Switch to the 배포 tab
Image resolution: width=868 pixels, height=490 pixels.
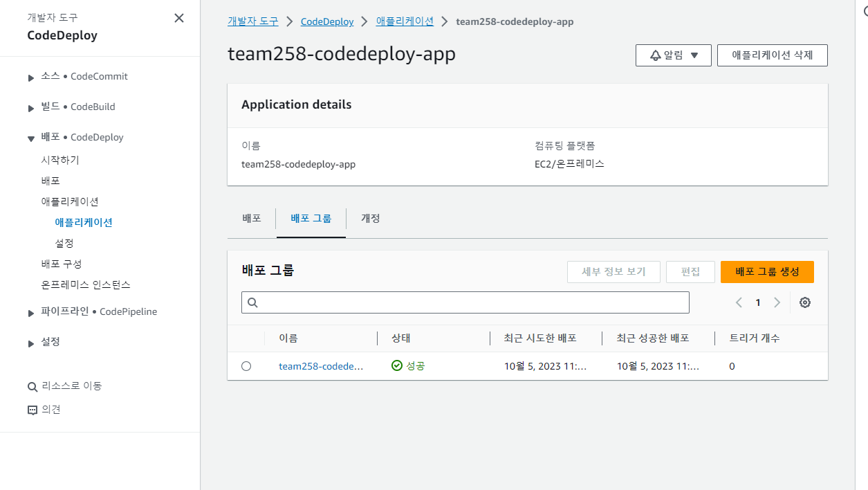pyautogui.click(x=252, y=218)
